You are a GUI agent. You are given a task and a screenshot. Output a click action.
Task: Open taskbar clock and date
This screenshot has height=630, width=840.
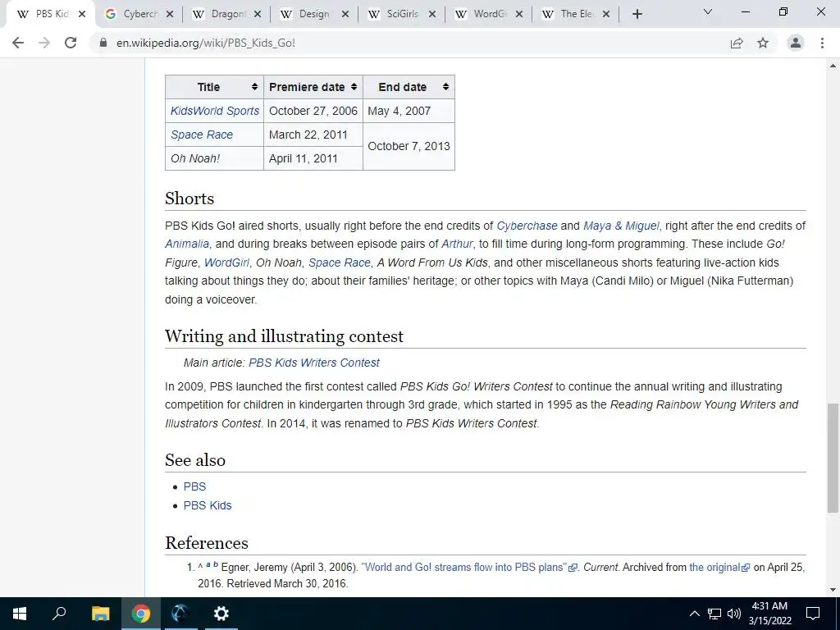point(769,614)
